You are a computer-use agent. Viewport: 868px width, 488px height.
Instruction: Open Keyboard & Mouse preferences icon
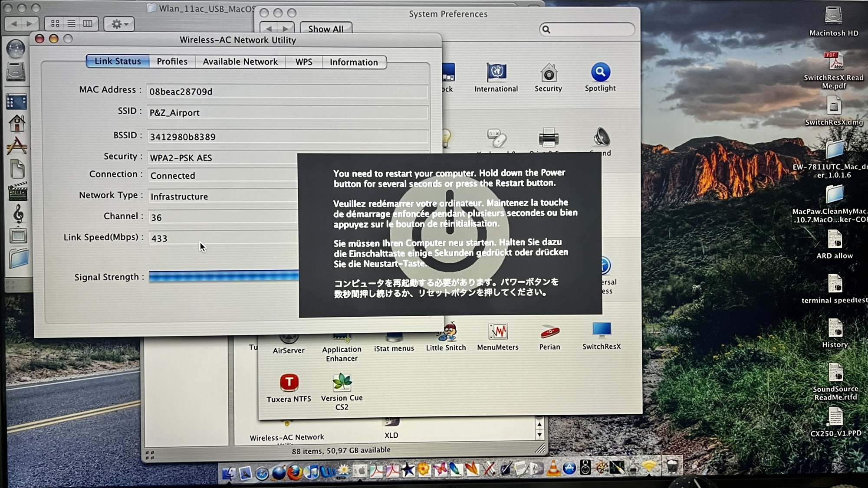[496, 138]
